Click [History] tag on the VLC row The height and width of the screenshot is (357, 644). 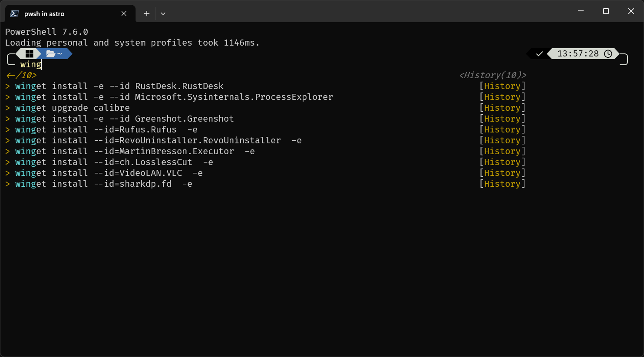coord(502,173)
